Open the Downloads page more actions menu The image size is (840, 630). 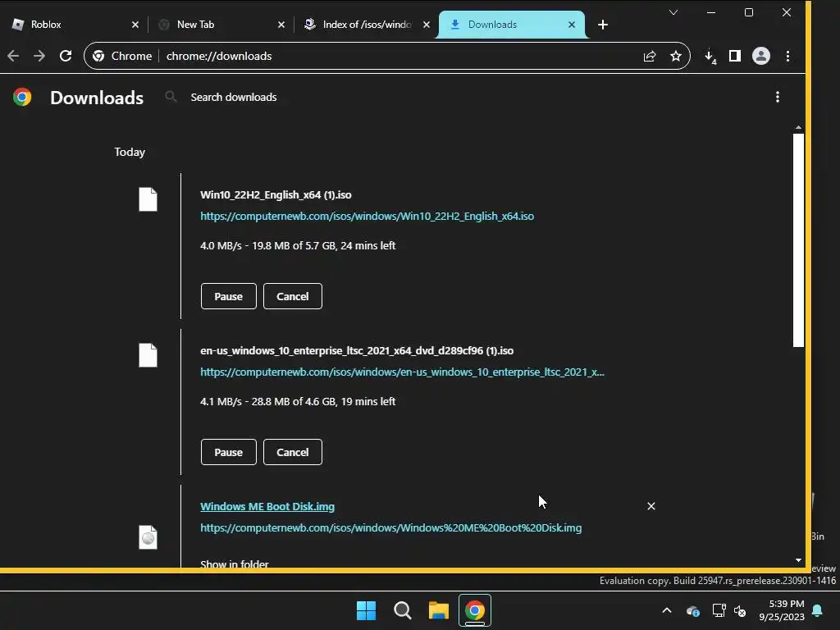[x=778, y=97]
